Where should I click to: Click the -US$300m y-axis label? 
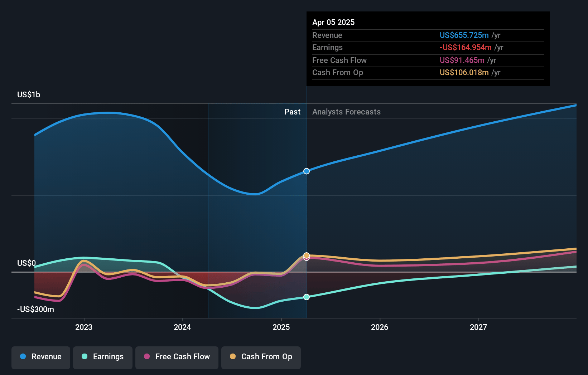pos(35,310)
